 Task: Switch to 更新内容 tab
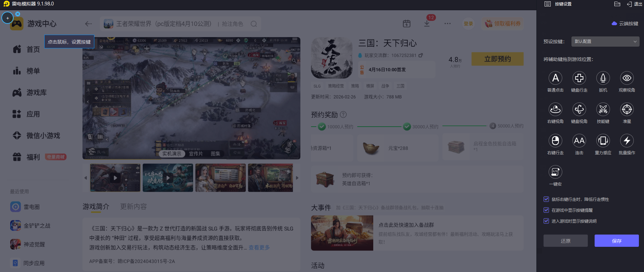[133, 206]
